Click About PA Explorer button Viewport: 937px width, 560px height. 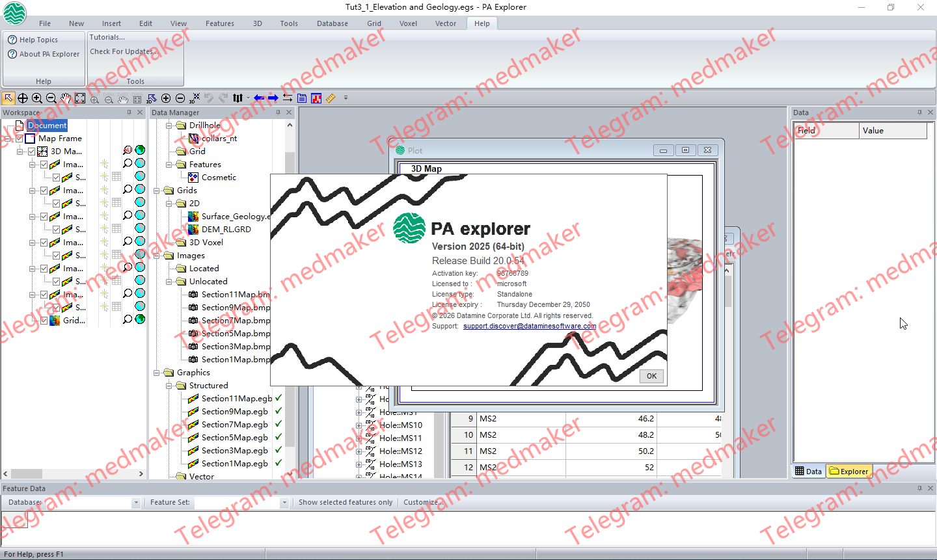(44, 54)
